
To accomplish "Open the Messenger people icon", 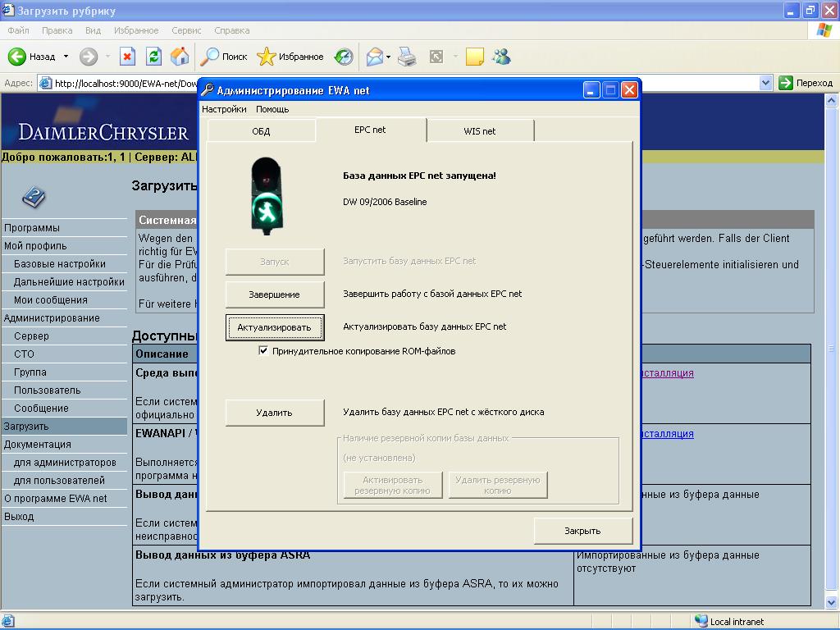I will pos(502,57).
